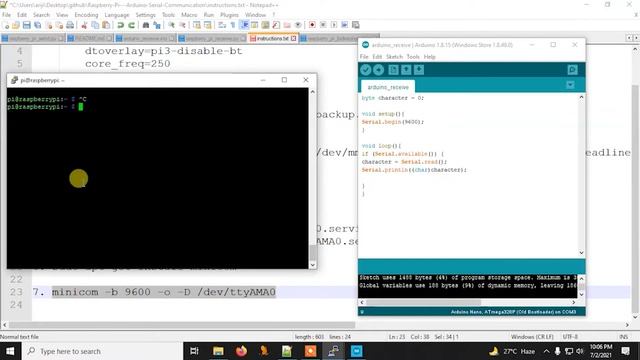Click Zoom In icon in Notepad++ toolbar

click(171, 25)
